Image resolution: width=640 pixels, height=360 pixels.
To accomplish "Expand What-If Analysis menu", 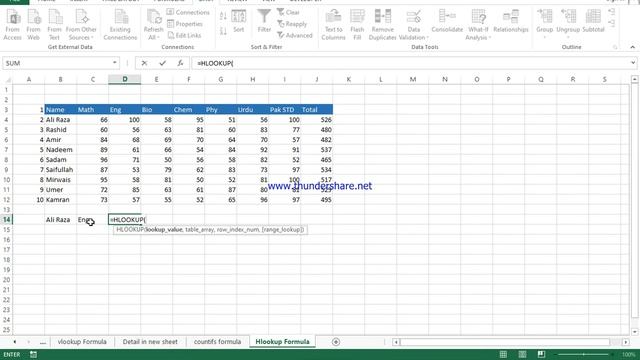I will [x=478, y=25].
